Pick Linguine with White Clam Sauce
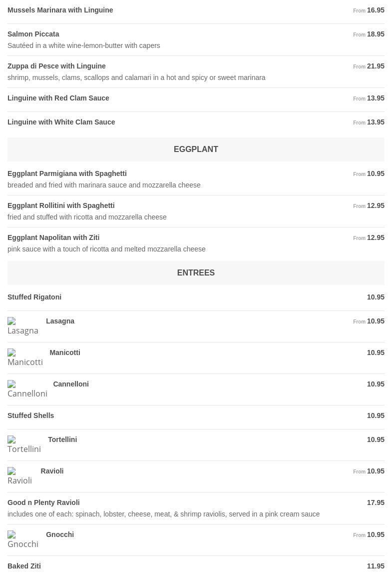The width and height of the screenshot is (392, 575). click(x=61, y=122)
